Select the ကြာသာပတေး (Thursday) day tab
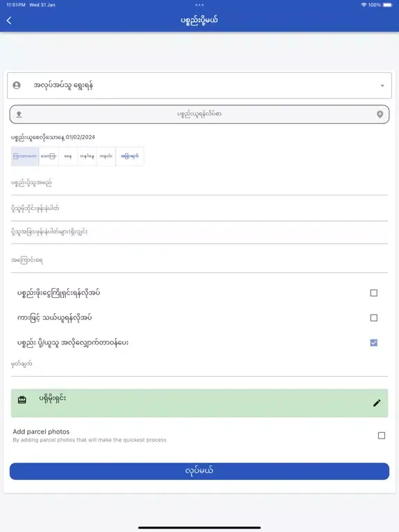 25,156
